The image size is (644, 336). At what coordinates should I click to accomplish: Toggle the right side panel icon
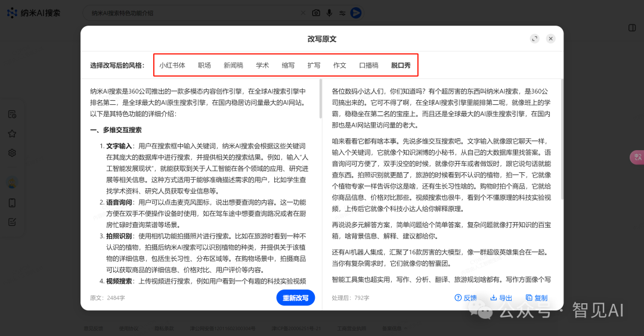point(632,28)
